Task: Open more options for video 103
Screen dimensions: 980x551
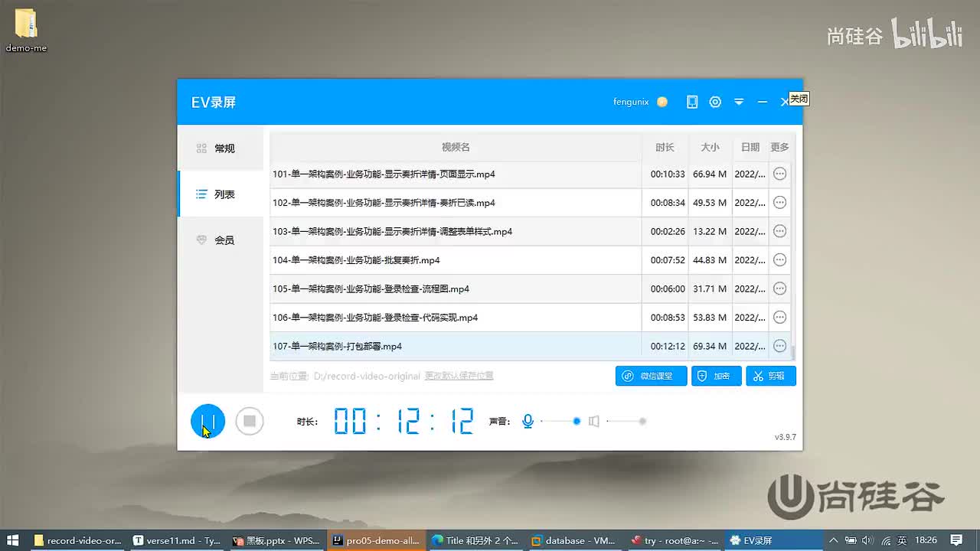Action: (x=780, y=231)
